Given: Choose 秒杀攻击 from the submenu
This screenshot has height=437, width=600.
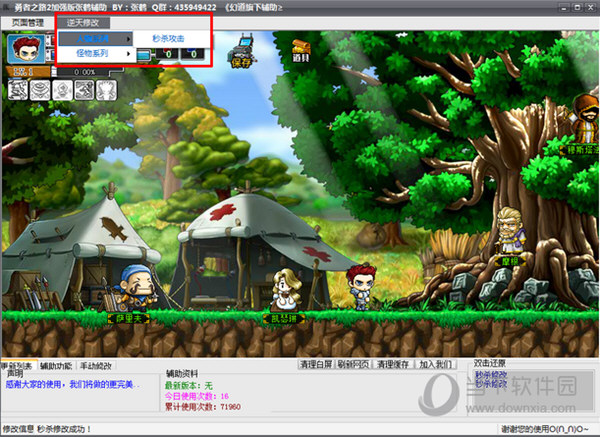Looking at the screenshot, I should tap(168, 39).
